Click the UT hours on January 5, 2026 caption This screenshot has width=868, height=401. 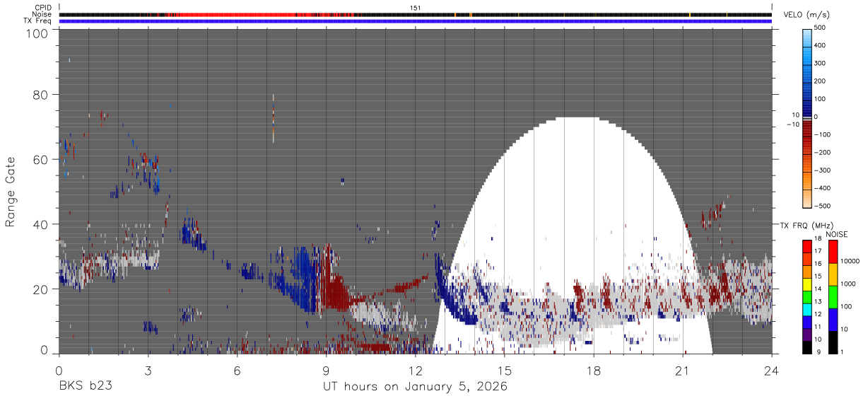tap(415, 387)
